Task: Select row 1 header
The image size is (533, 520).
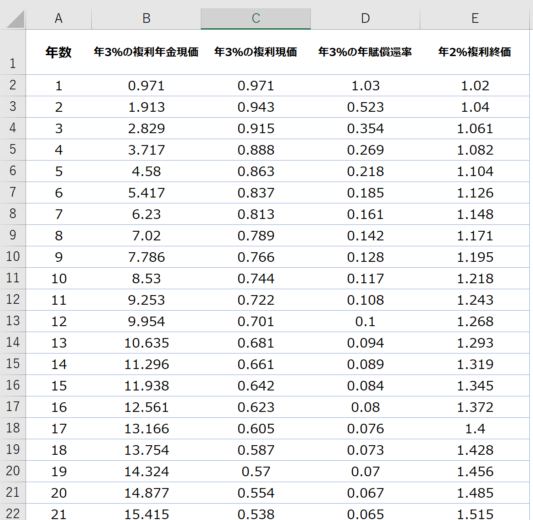Action: click(x=13, y=52)
